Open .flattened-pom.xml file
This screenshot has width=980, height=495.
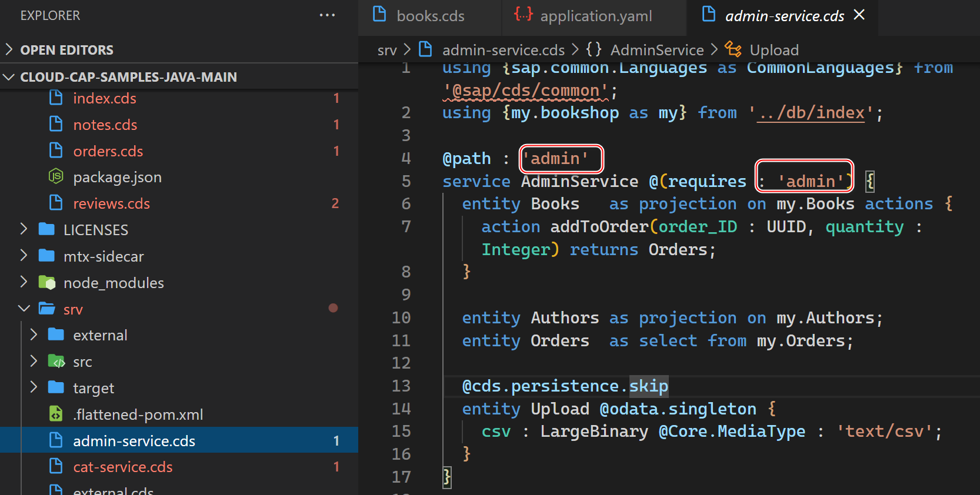click(x=138, y=414)
